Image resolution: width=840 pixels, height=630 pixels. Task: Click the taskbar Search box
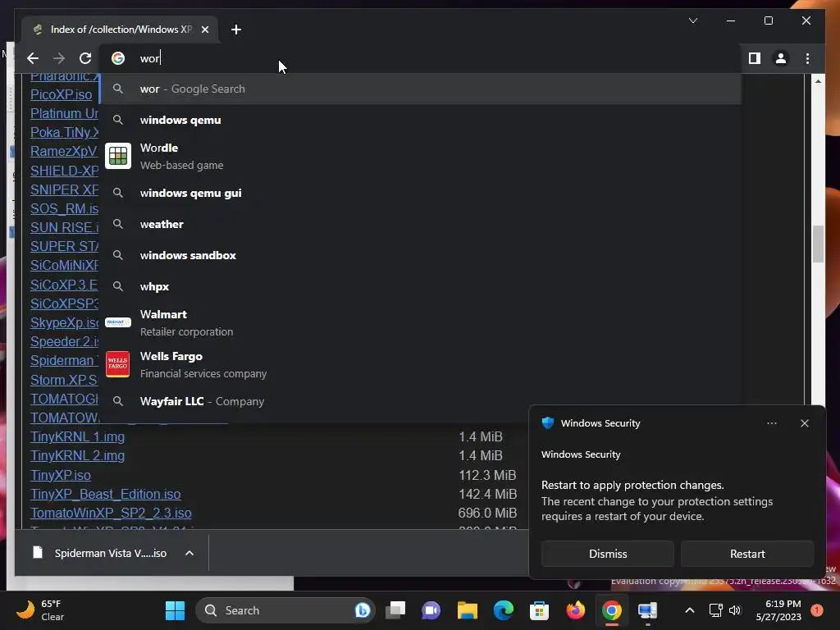(285, 610)
